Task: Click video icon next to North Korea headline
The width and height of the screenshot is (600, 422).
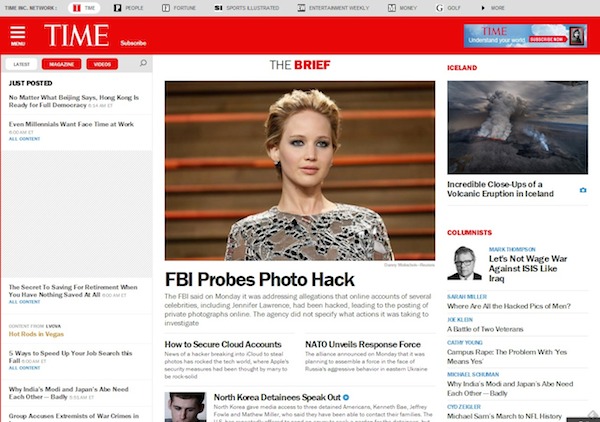Action: point(346,398)
